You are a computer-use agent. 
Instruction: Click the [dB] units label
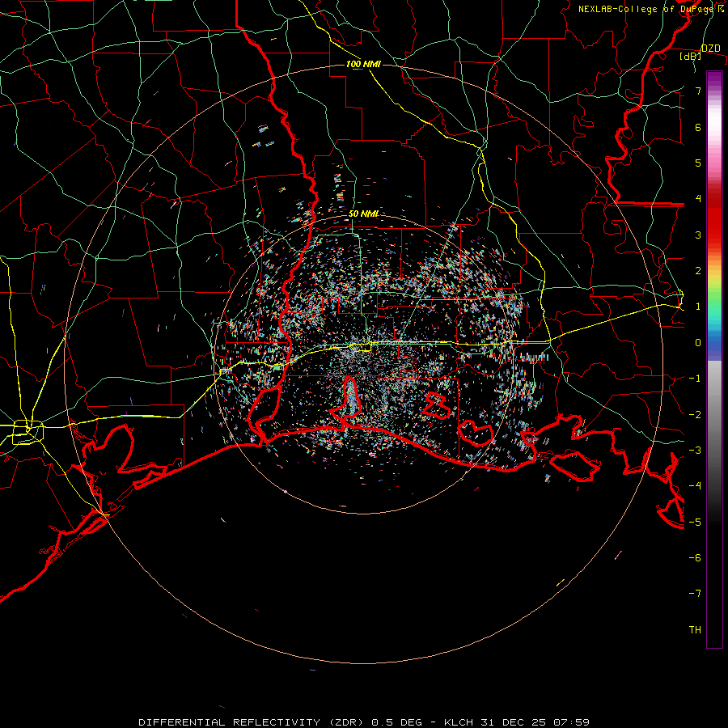[691, 56]
